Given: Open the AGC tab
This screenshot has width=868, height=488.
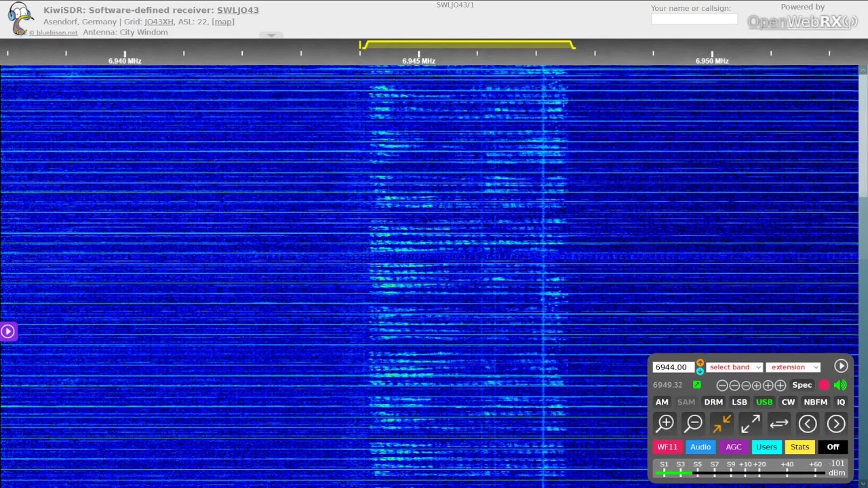Looking at the screenshot, I should [734, 447].
